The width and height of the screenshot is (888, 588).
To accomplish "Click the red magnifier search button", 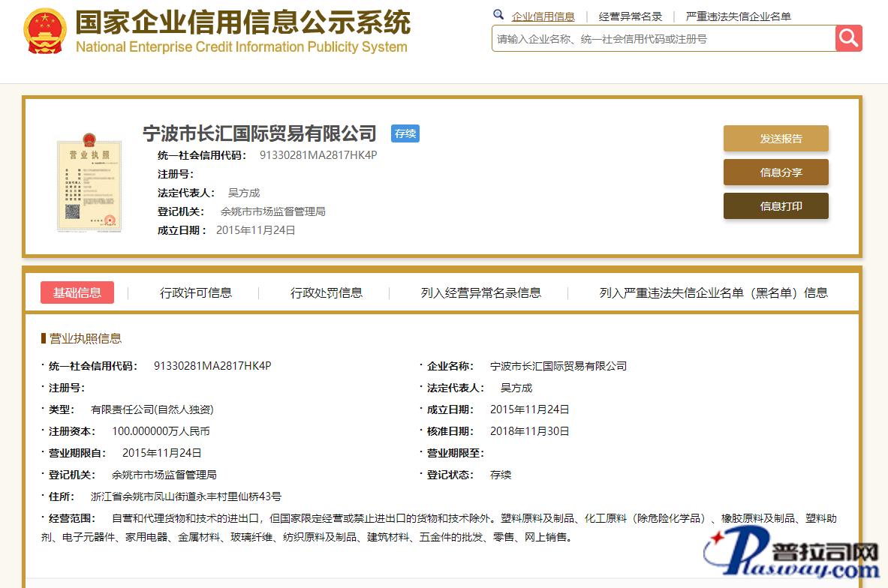I will (848, 38).
